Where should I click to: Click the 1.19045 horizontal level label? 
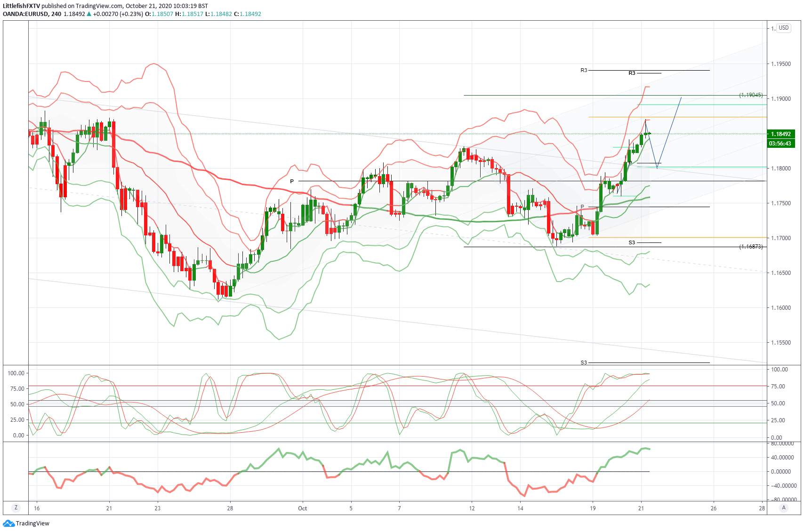pyautogui.click(x=751, y=95)
